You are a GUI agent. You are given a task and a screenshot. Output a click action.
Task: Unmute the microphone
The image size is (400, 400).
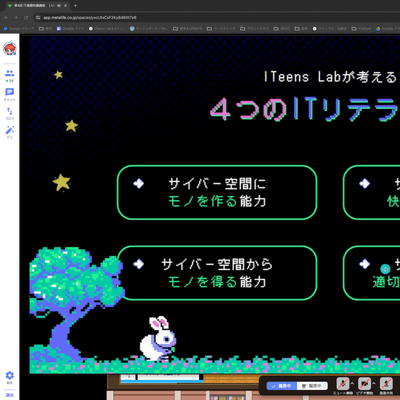tap(343, 384)
